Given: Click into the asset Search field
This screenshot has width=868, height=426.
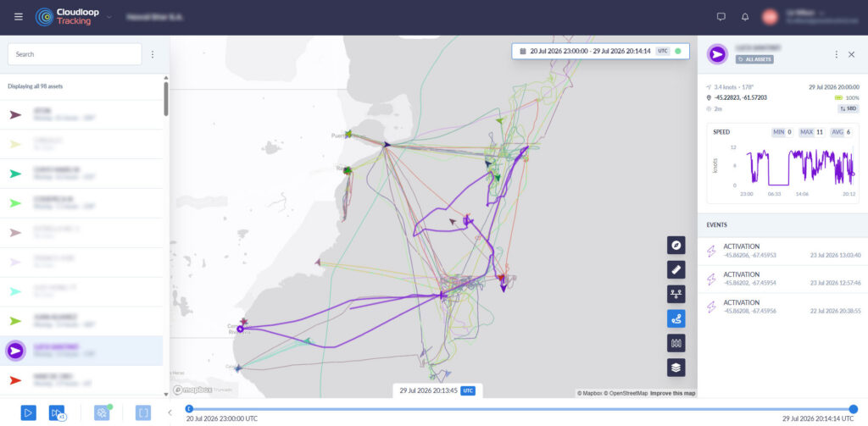Looking at the screenshot, I should point(75,54).
